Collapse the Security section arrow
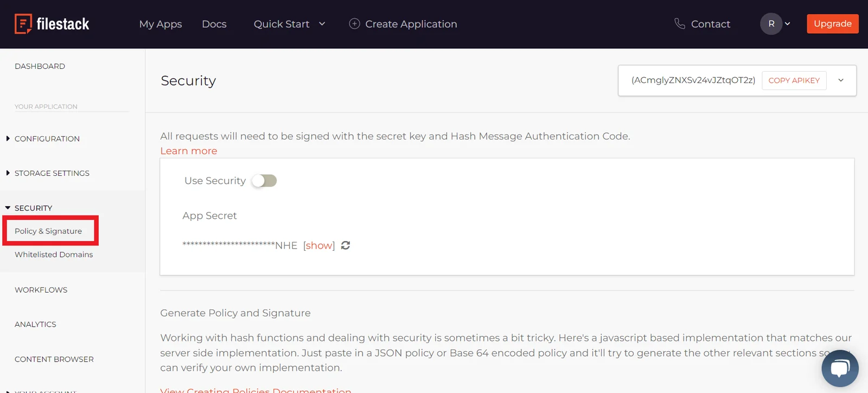868x393 pixels. pyautogui.click(x=8, y=208)
